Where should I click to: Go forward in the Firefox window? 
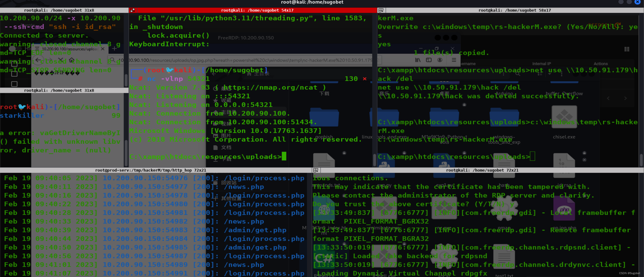click(50, 60)
